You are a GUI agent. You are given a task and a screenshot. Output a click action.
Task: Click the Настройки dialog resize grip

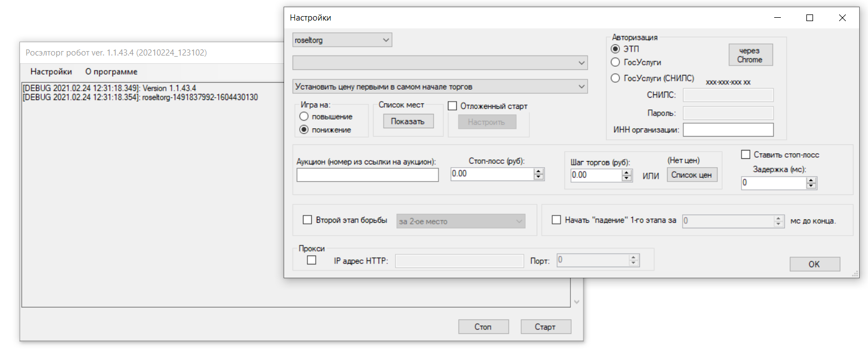[855, 274]
